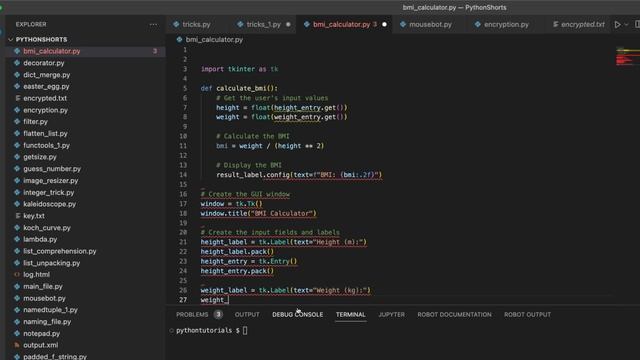
Task: Click the text file icon beside key.txt
Action: click(17, 216)
